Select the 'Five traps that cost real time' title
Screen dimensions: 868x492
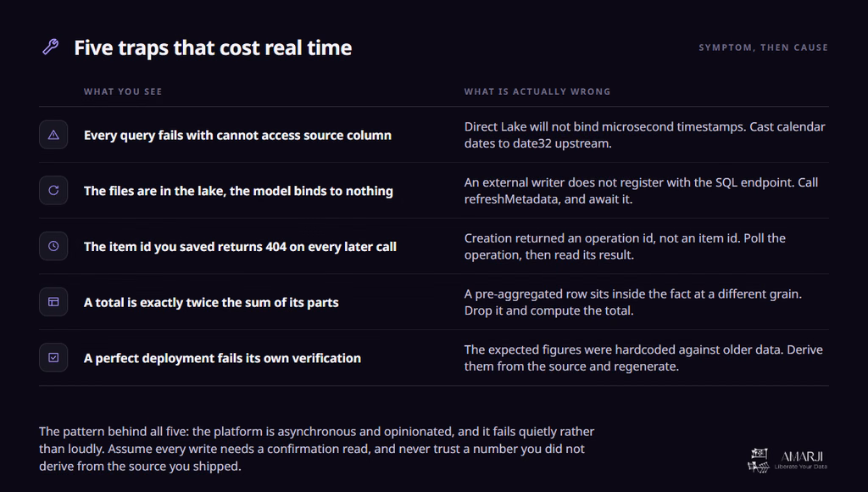tap(213, 48)
